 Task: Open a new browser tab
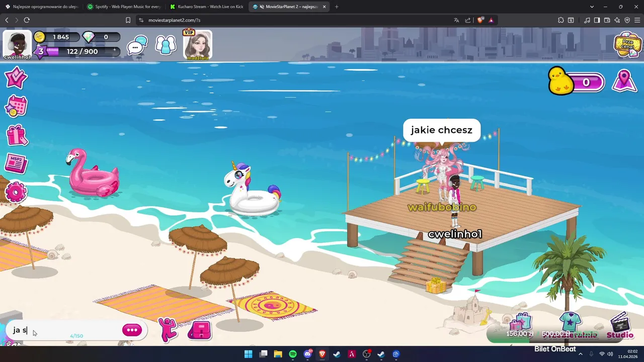point(337,7)
